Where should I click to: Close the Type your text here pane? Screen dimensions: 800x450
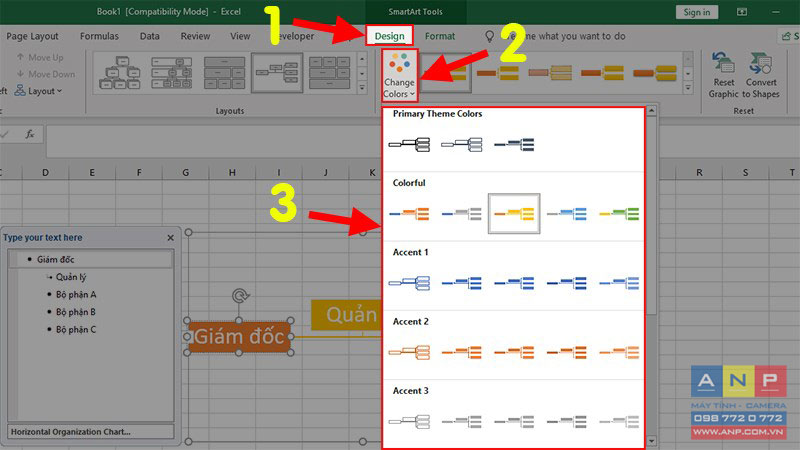click(170, 238)
